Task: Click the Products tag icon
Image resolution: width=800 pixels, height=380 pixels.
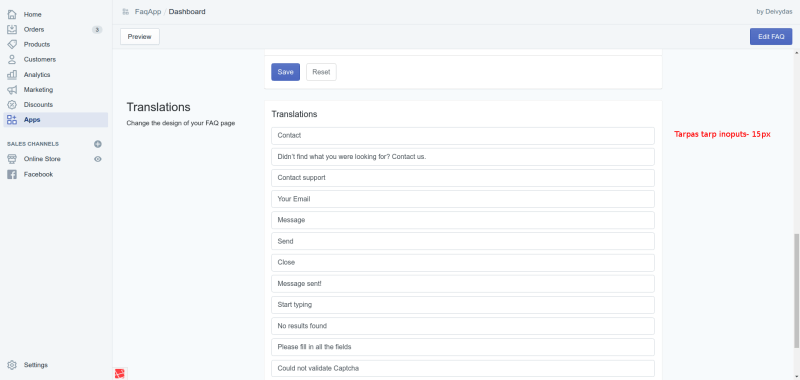Action: 12,44
